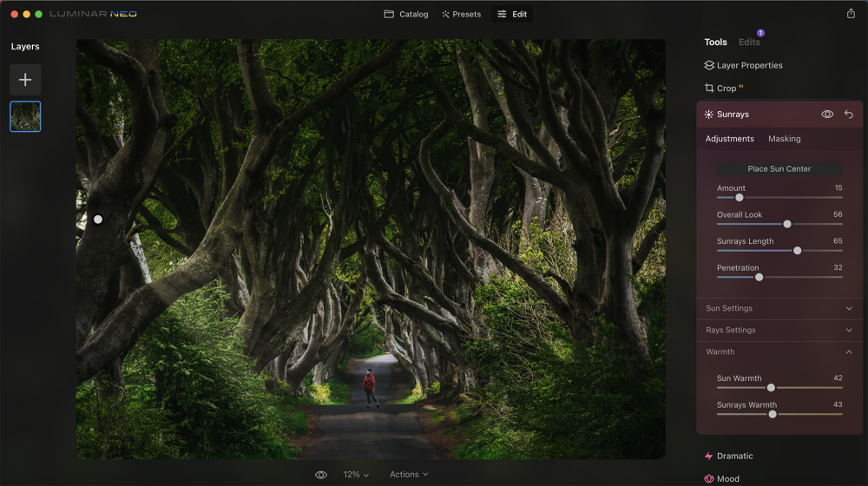The image size is (868, 486).
Task: Click the Dramatic lightning icon
Action: 708,456
